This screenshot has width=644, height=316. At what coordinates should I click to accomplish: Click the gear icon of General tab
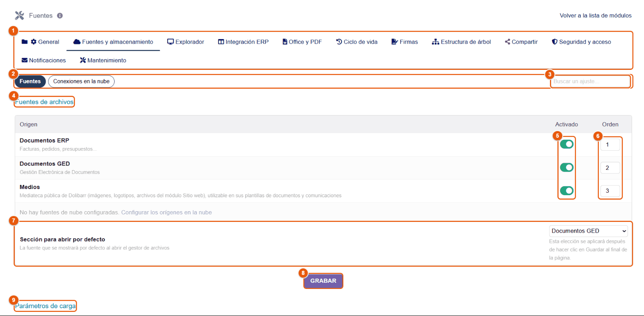coord(34,42)
